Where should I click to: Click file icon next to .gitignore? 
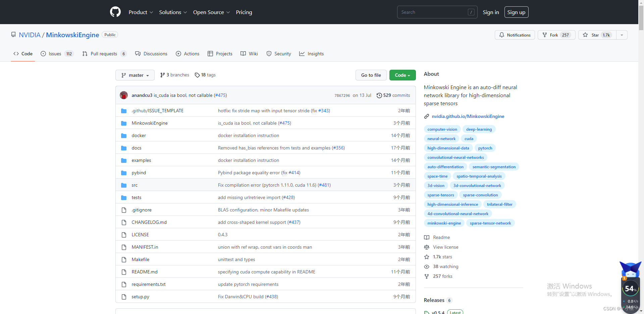[x=124, y=210]
